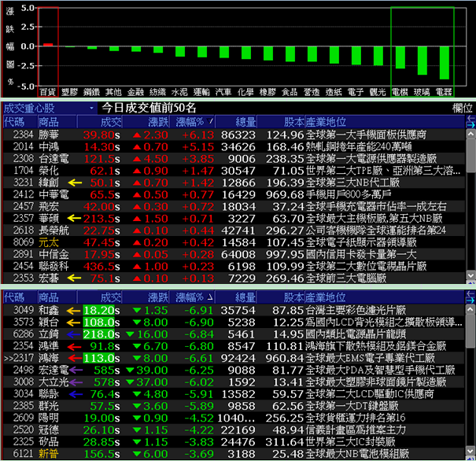Select stock row 2308 台達電

(x=234, y=159)
